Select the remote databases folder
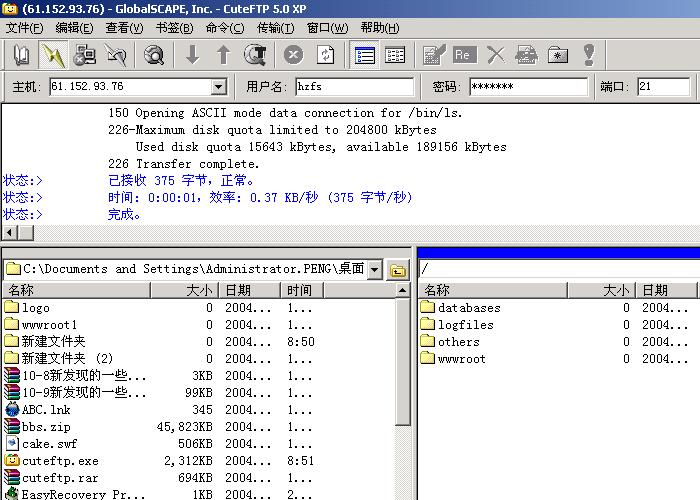 coord(460,308)
